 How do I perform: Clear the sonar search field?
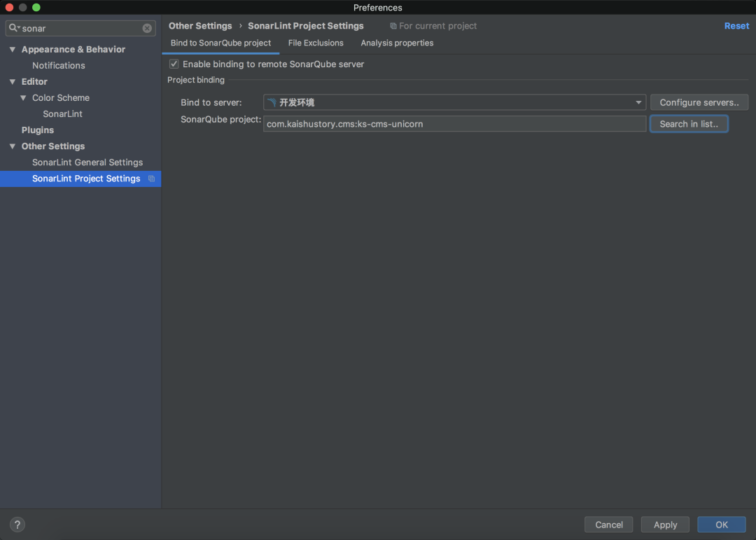tap(147, 29)
